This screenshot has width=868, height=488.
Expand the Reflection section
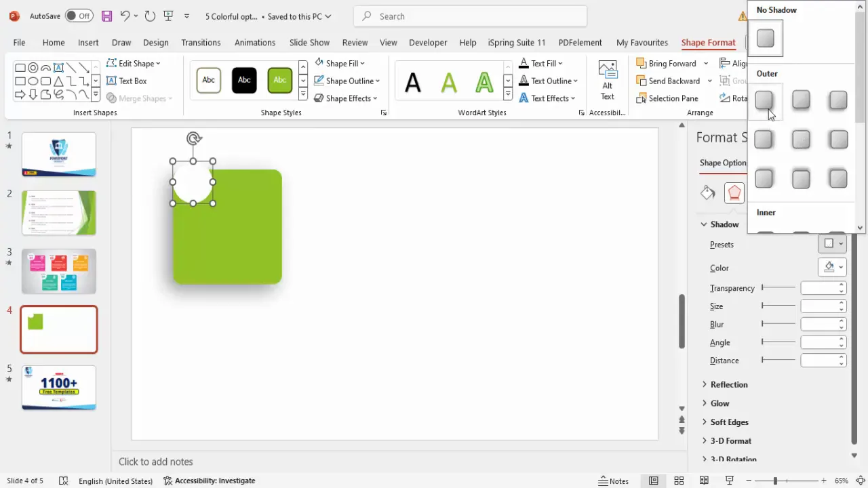pyautogui.click(x=725, y=384)
